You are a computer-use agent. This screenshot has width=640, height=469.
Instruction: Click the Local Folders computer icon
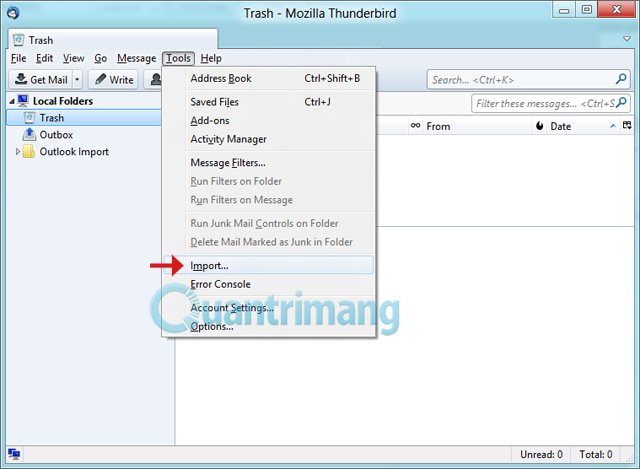click(x=23, y=100)
